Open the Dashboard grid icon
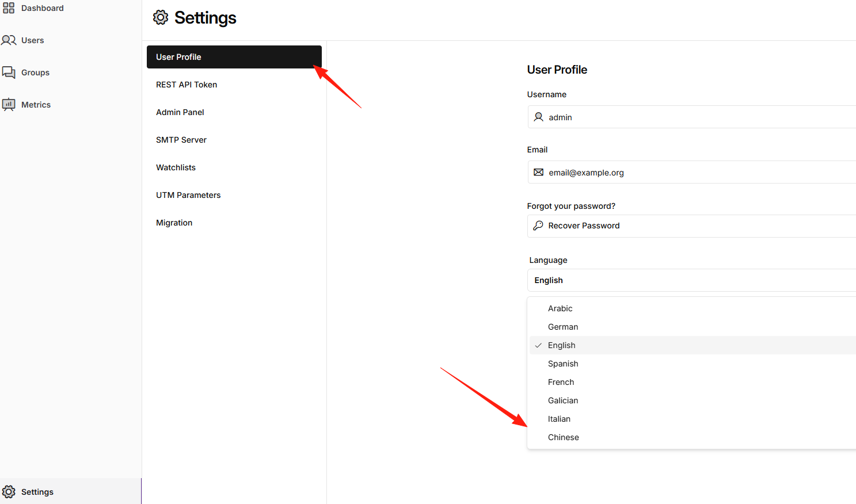Screen dimensions: 856x504 [9, 8]
